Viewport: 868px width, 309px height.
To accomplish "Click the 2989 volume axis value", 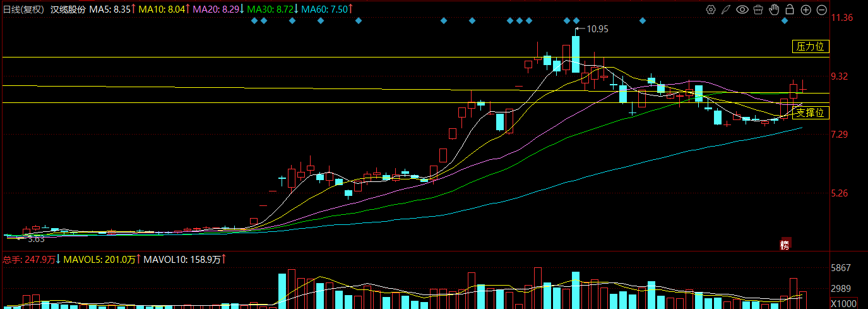I will (x=840, y=288).
